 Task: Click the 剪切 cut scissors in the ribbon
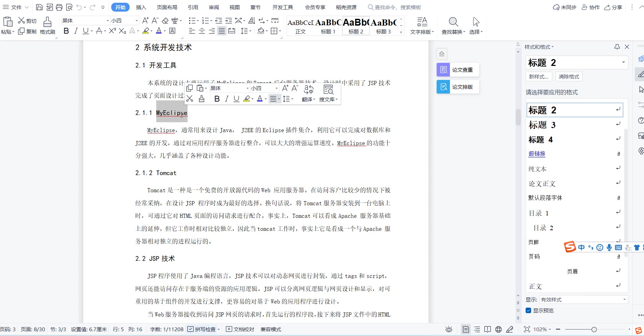tap(27, 21)
